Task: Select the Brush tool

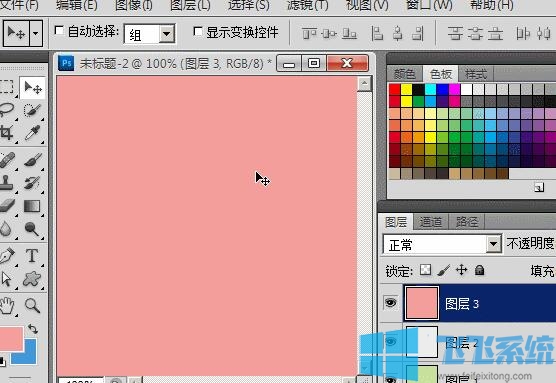Action: (x=33, y=160)
